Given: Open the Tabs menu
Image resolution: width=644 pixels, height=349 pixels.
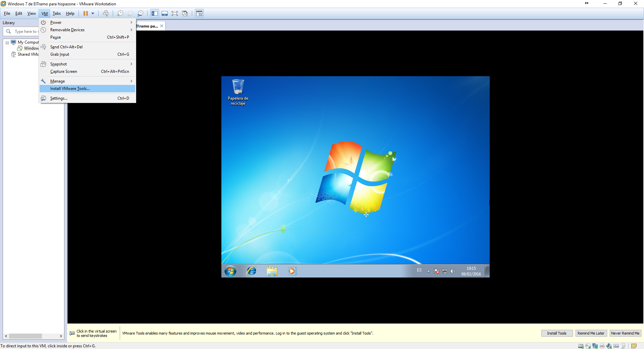Looking at the screenshot, I should tap(57, 13).
